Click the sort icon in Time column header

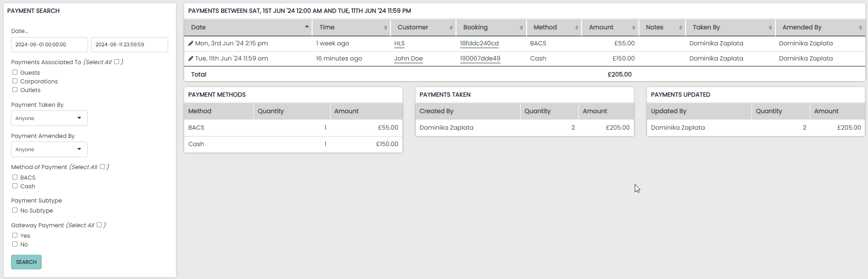coord(385,27)
